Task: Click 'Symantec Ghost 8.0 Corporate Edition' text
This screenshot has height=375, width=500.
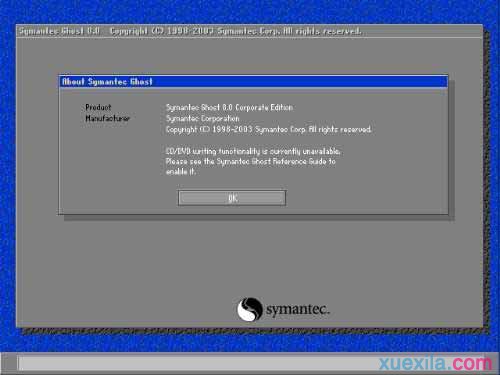Action: [x=229, y=107]
